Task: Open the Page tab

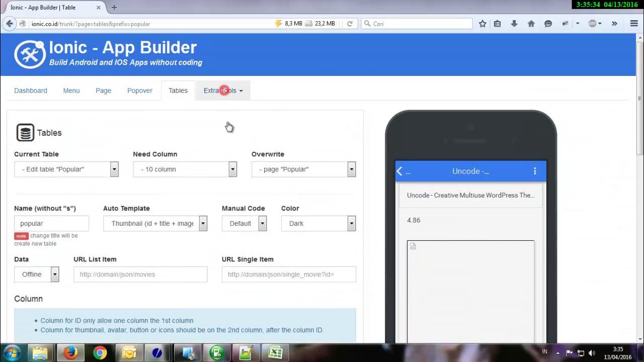Action: (104, 90)
